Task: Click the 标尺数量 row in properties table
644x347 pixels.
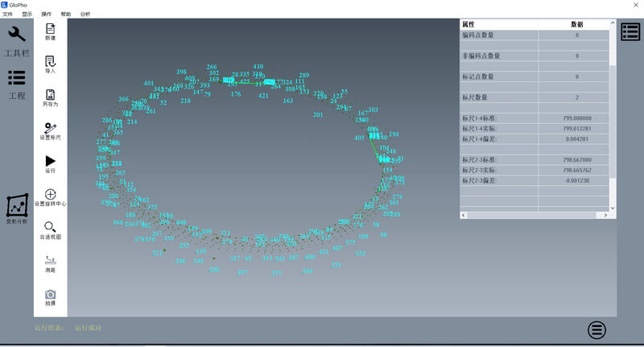Action: click(x=497, y=97)
